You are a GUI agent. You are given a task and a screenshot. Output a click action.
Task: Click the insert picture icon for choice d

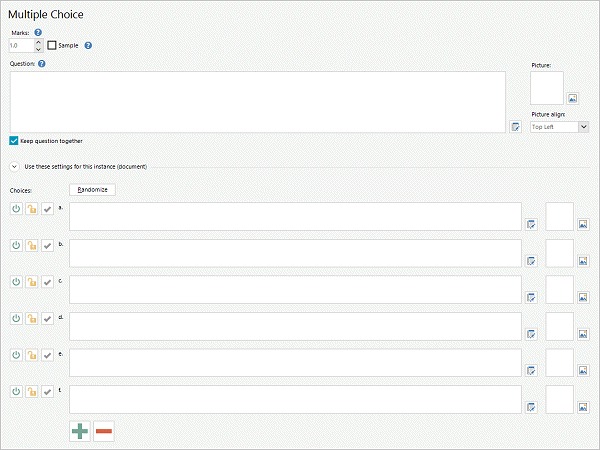point(583,334)
